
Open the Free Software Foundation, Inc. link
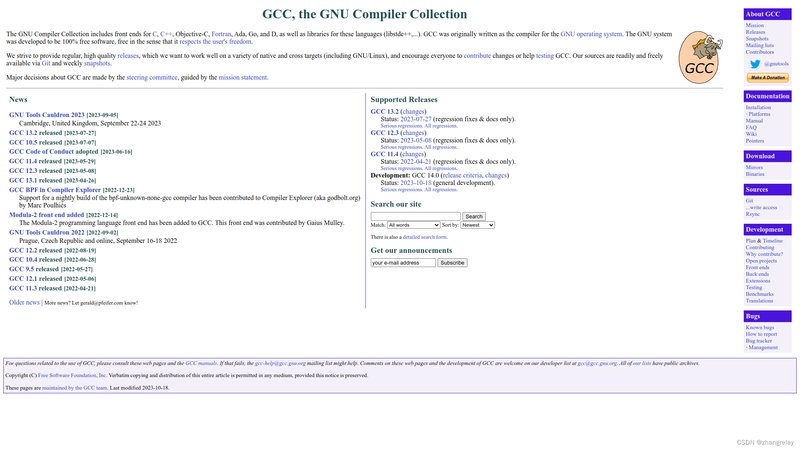tap(72, 376)
